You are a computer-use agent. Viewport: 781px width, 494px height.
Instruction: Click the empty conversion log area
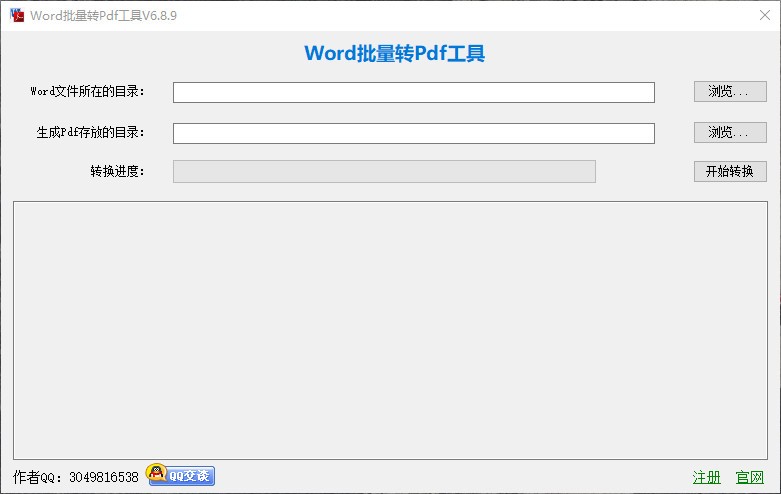[390, 330]
